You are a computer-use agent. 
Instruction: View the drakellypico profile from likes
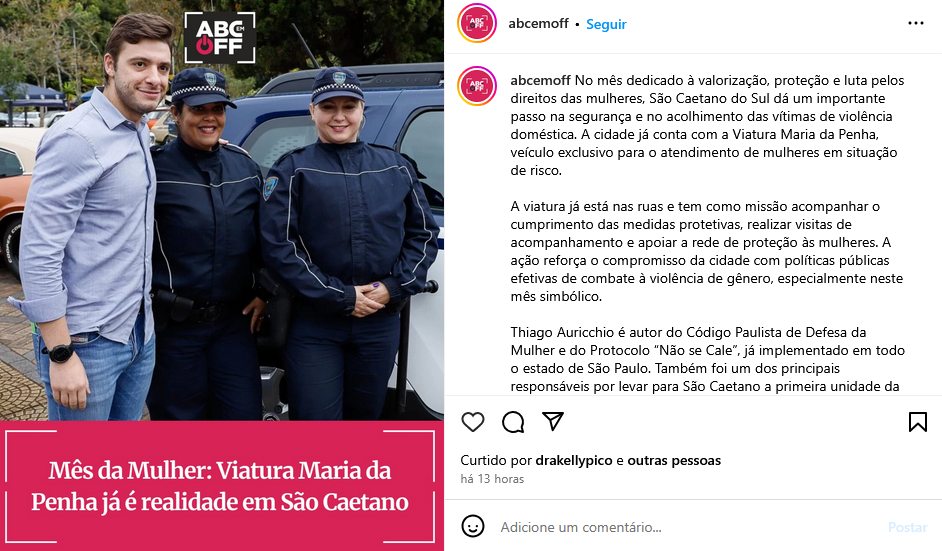point(574,460)
